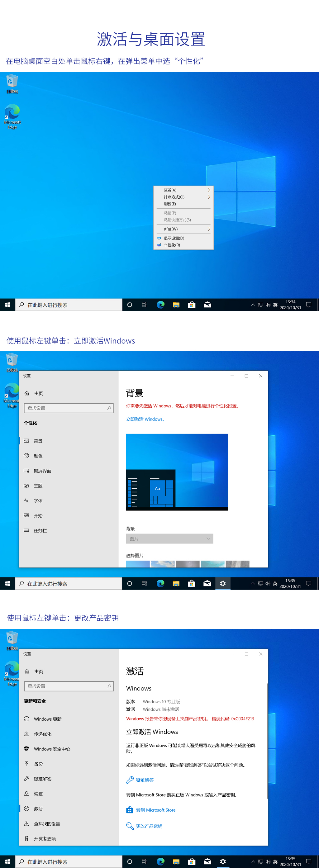Focus the search box in the 15:34 taskbar
The image size is (319, 868).
[x=69, y=305]
